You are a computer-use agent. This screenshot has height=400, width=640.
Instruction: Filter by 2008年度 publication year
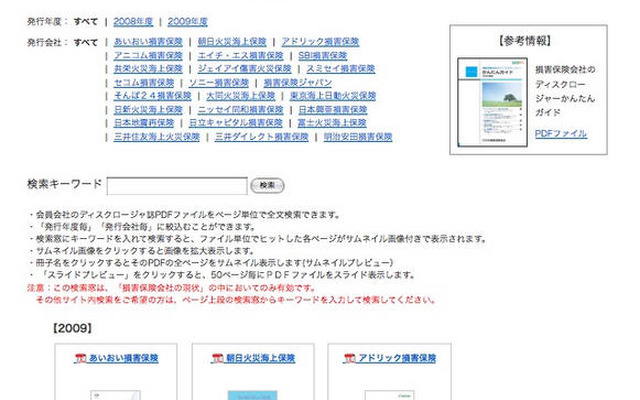133,22
